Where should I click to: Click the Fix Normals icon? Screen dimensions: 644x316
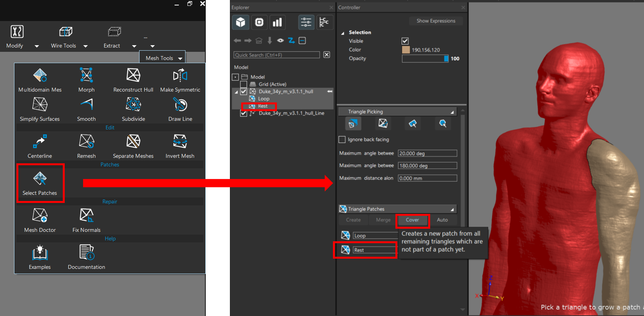(x=86, y=215)
